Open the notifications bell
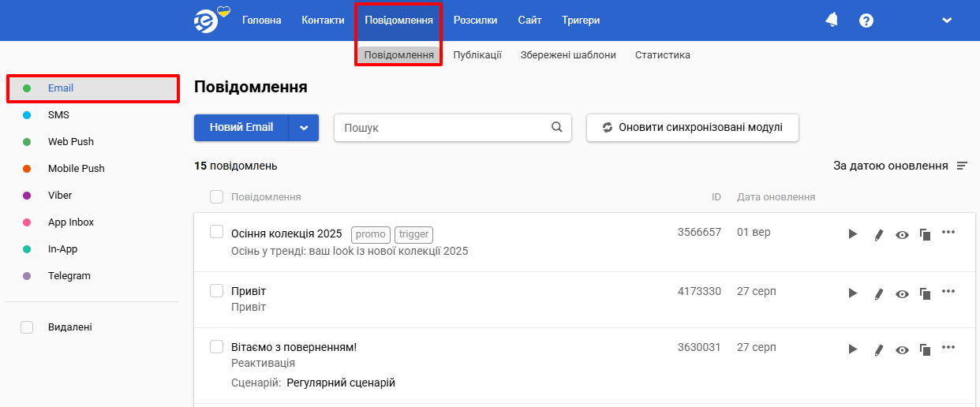This screenshot has height=407, width=980. tap(832, 20)
